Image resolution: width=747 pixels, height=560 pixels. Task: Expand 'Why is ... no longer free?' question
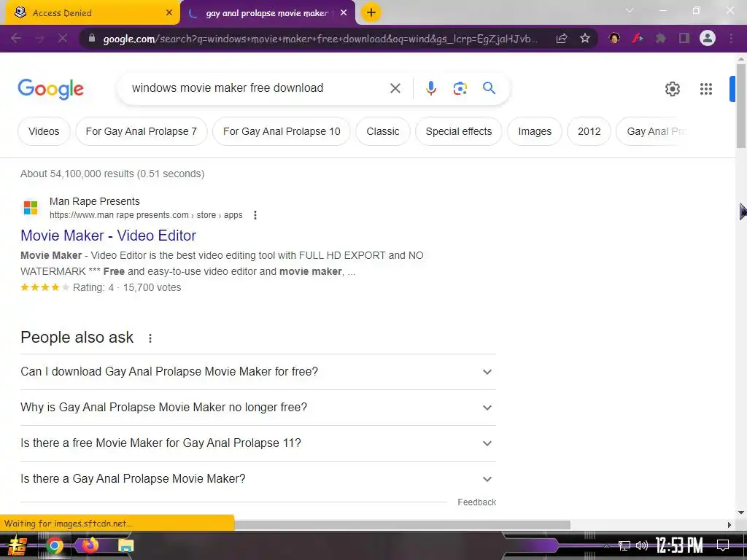click(x=258, y=408)
